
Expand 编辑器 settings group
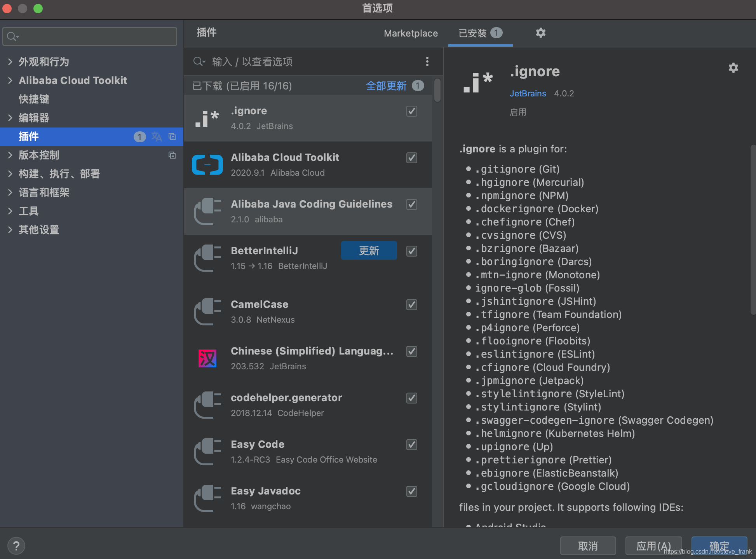[x=10, y=117]
